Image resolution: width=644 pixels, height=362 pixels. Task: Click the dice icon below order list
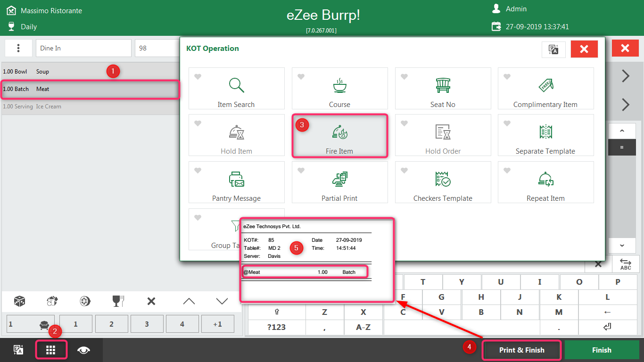tap(19, 301)
